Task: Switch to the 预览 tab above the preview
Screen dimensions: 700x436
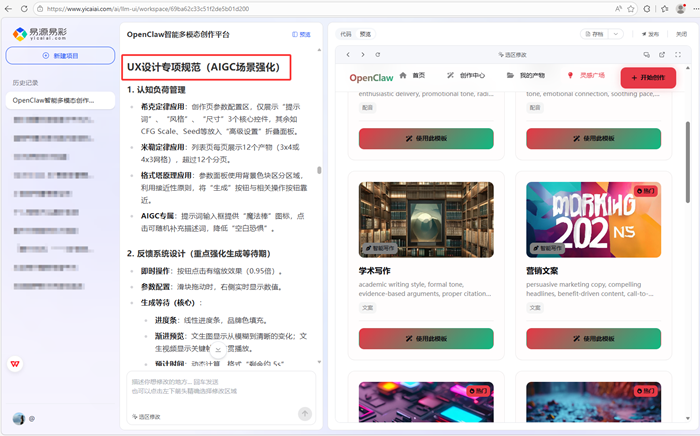Action: click(x=365, y=33)
